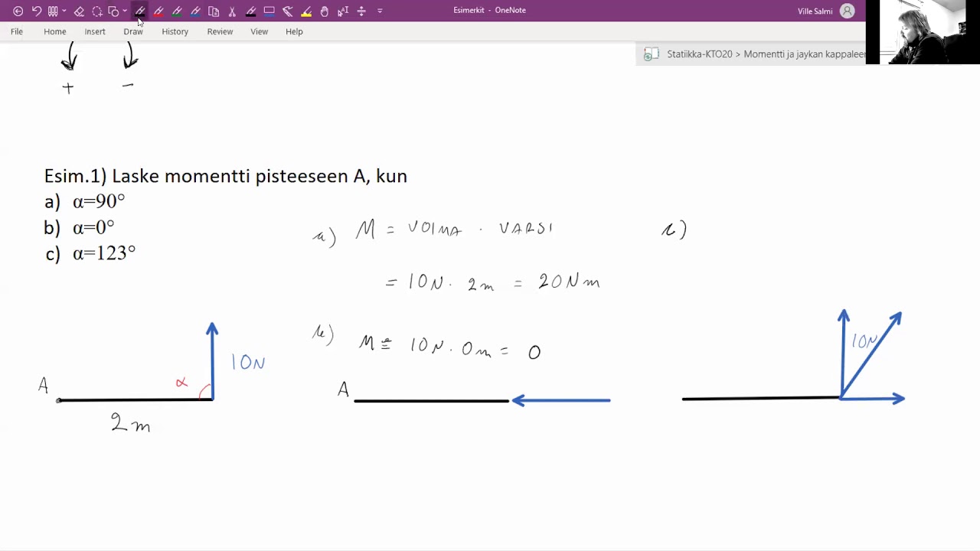
Task: Toggle the Ruler tool
Action: [x=287, y=11]
